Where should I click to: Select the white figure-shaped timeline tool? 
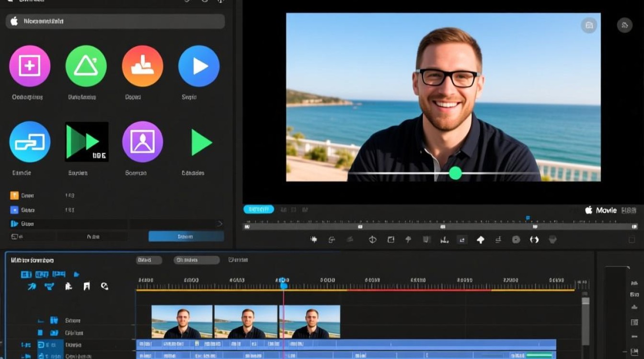(69, 287)
